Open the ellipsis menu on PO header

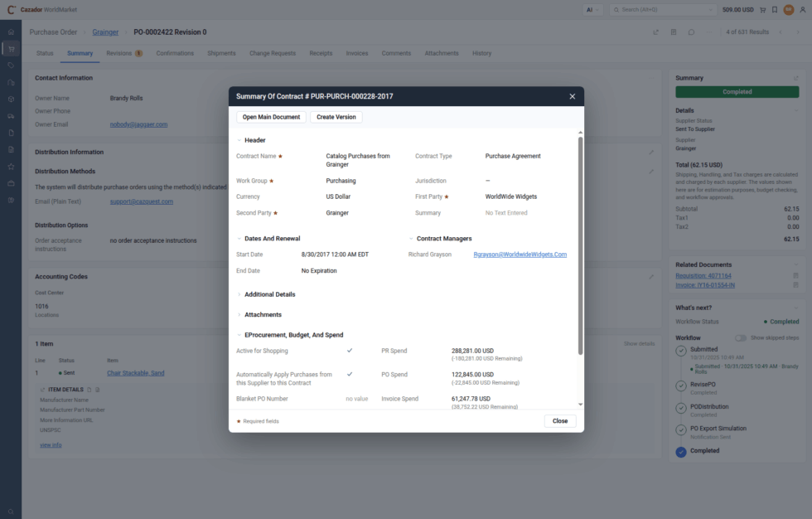pyautogui.click(x=709, y=32)
